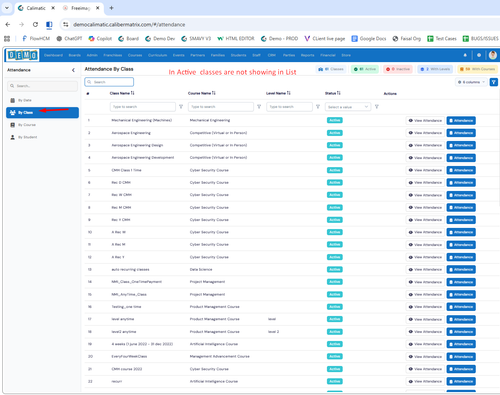Image resolution: width=500 pixels, height=395 pixels.
Task: Collapse the Attendance sidebar with arrow
Action: point(73,70)
